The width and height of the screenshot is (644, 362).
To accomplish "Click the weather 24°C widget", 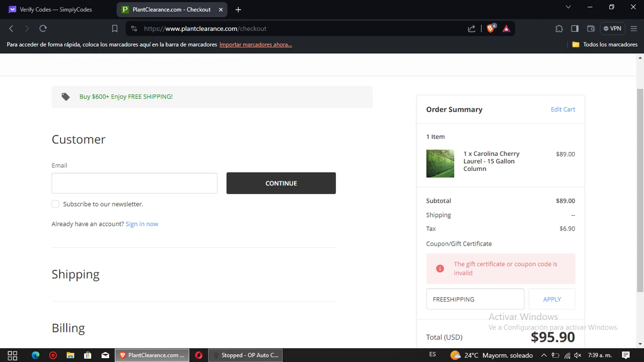I will pos(492,355).
